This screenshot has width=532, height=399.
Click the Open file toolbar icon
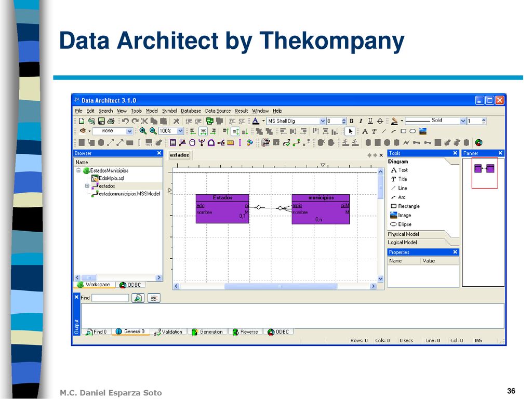tap(91, 121)
